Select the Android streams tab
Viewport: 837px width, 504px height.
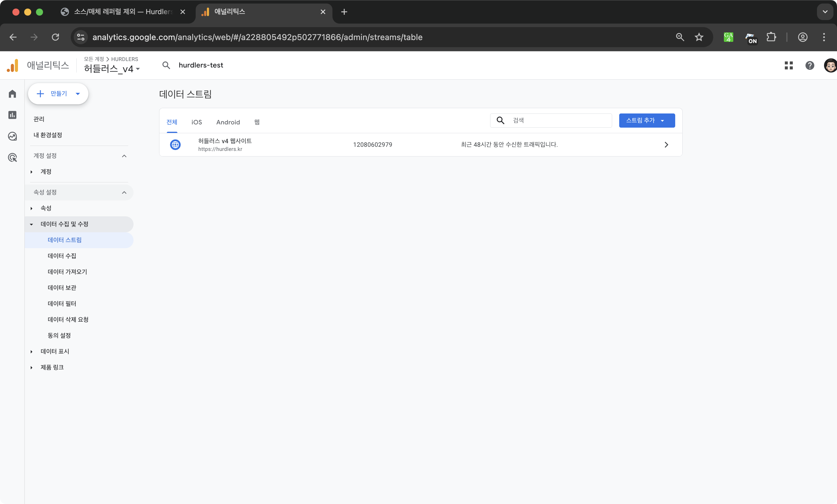228,122
